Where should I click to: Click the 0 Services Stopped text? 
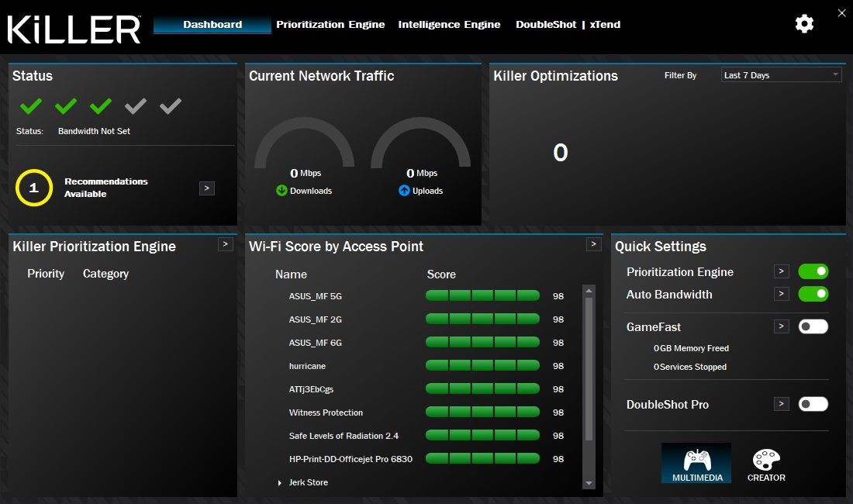(x=690, y=367)
